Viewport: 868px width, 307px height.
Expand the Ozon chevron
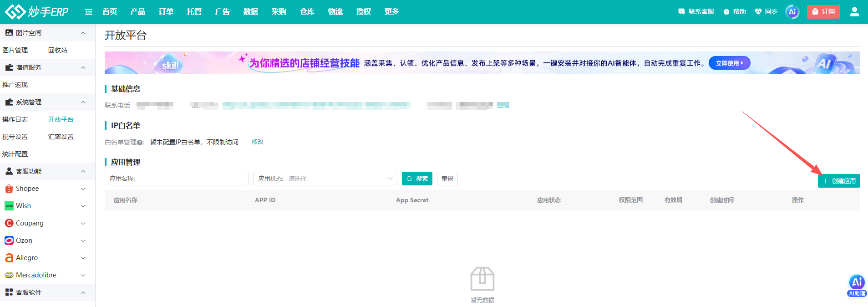coord(83,240)
